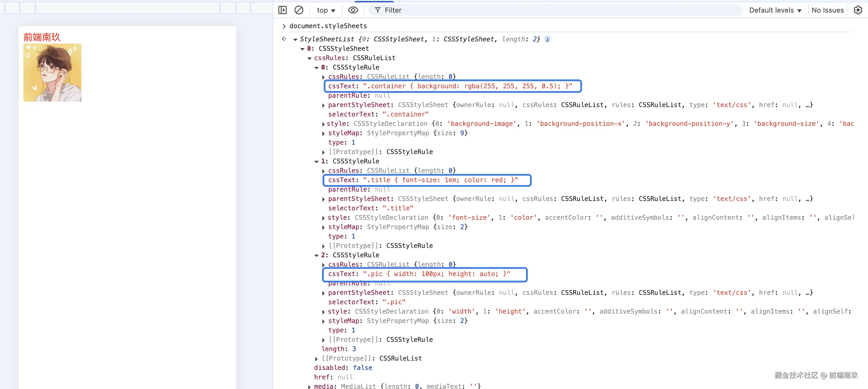Click the anime avatar picture
The image size is (868, 389).
(52, 72)
